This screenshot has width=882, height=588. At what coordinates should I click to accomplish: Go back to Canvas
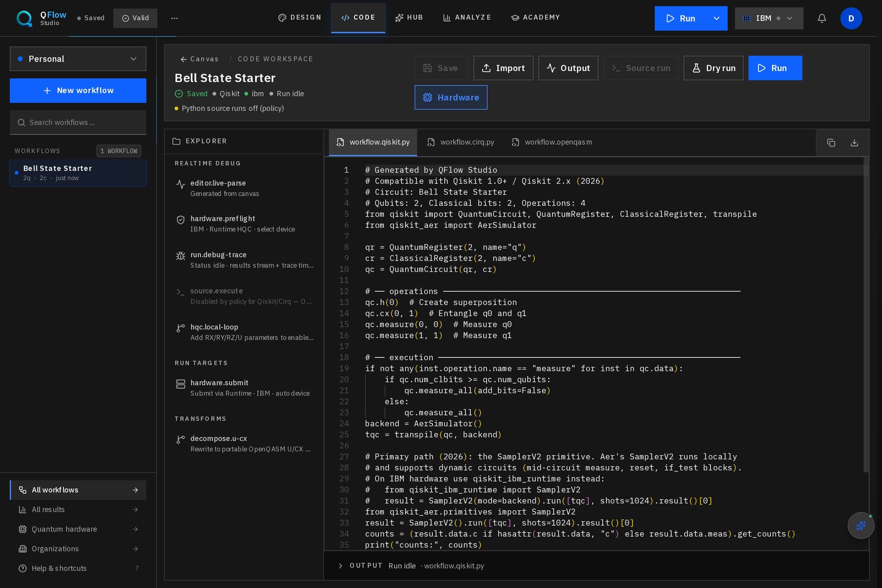pyautogui.click(x=199, y=59)
